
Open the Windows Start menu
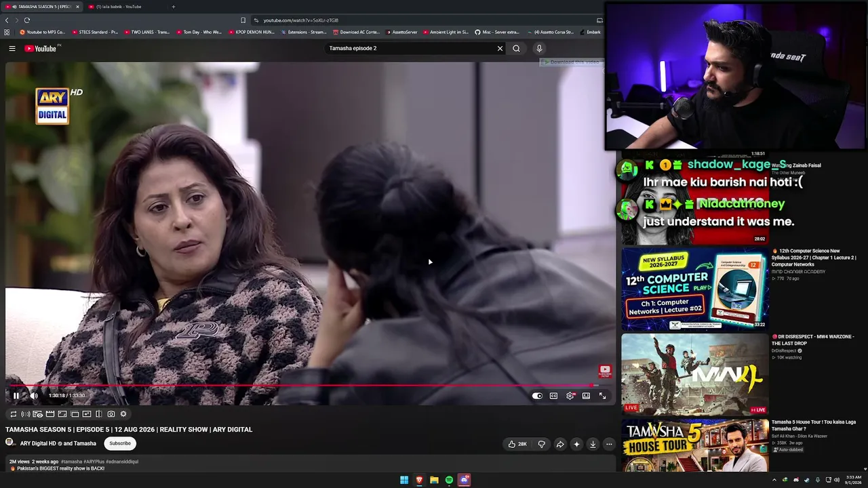click(404, 480)
